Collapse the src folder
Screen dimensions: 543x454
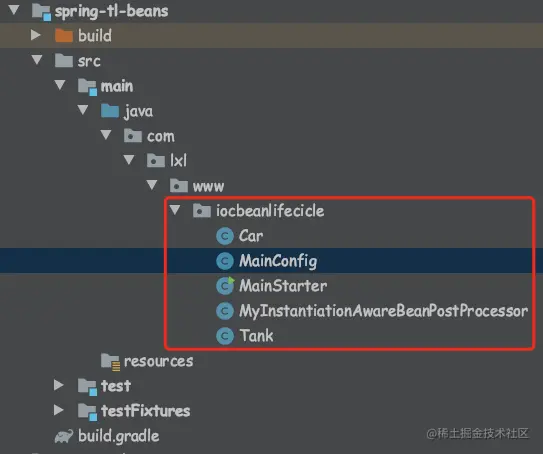pyautogui.click(x=37, y=60)
